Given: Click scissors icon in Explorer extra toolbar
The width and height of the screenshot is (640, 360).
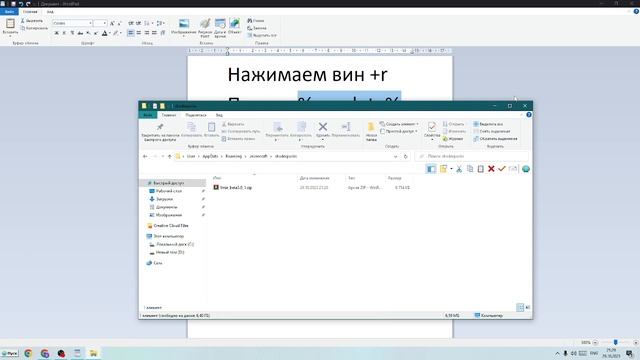Looking at the screenshot, I should (459, 169).
